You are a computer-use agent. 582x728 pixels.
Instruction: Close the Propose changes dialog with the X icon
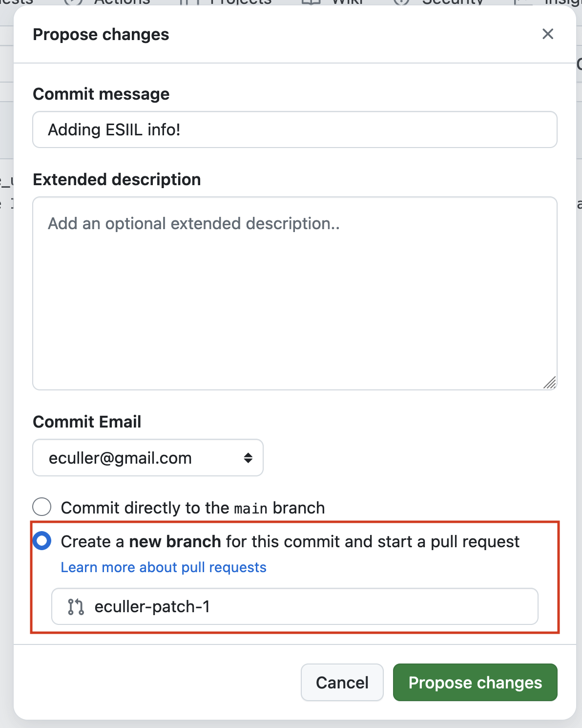click(548, 34)
